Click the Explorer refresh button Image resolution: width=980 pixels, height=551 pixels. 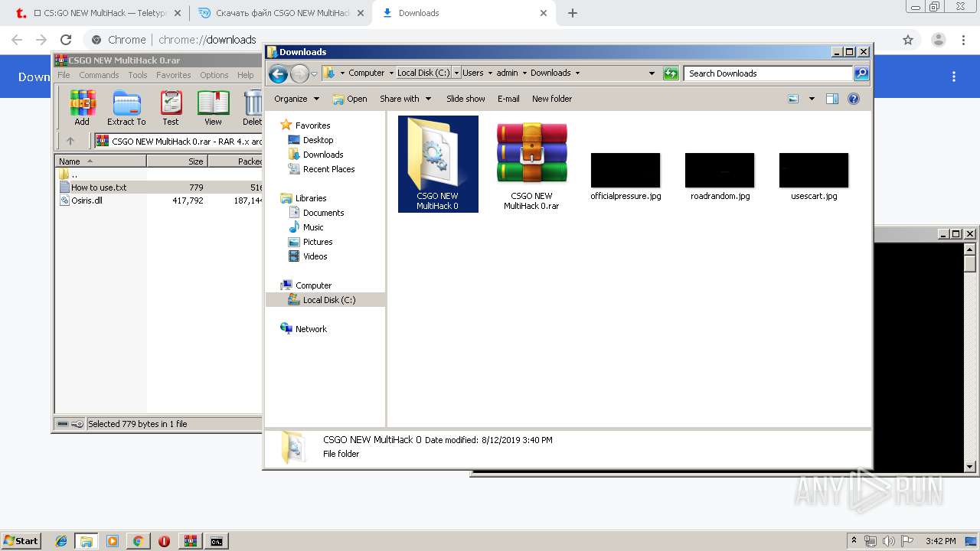[671, 73]
